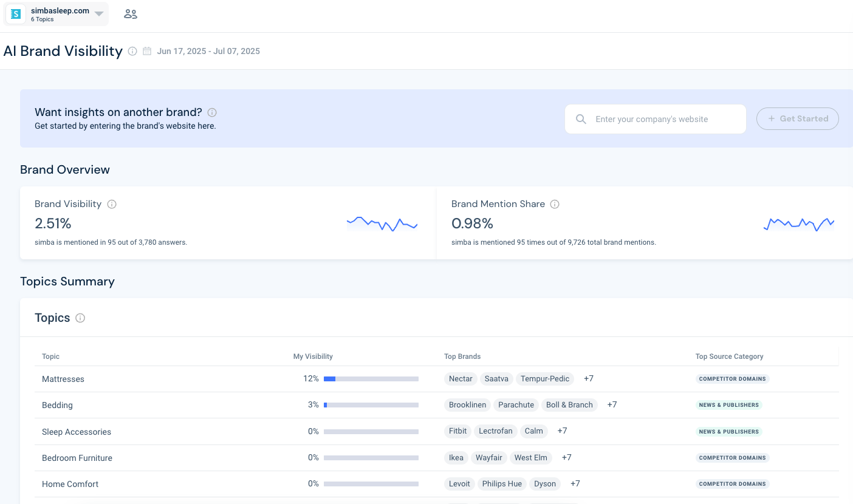
Task: Click info icon next to Topics heading
Action: (80, 318)
